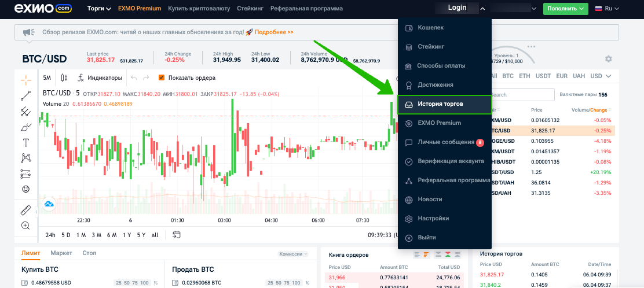Show the full all-time chart range
Image resolution: width=644 pixels, height=288 pixels.
tap(155, 235)
